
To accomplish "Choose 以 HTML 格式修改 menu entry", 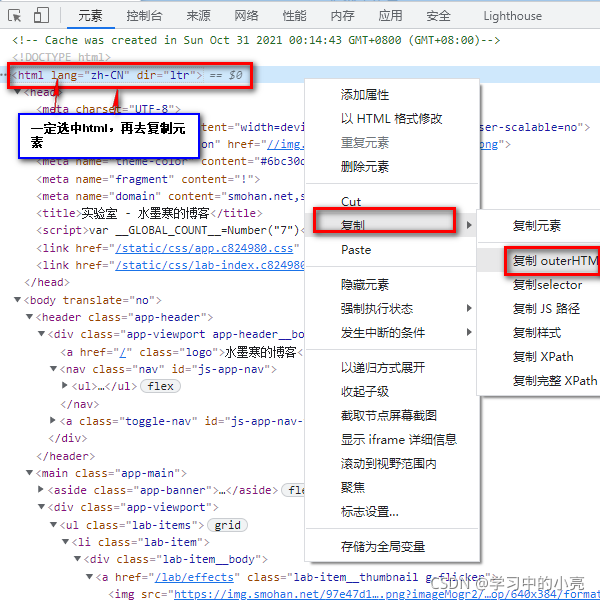I will [x=391, y=119].
